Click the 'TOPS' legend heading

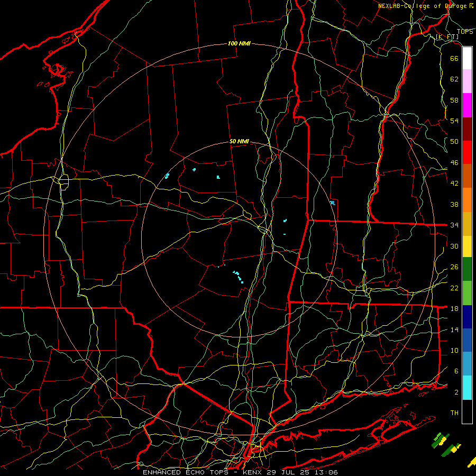tap(465, 32)
